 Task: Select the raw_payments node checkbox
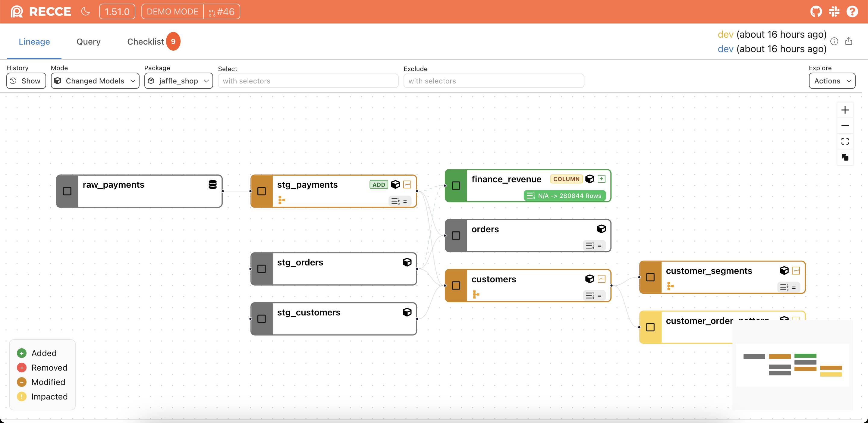(67, 191)
